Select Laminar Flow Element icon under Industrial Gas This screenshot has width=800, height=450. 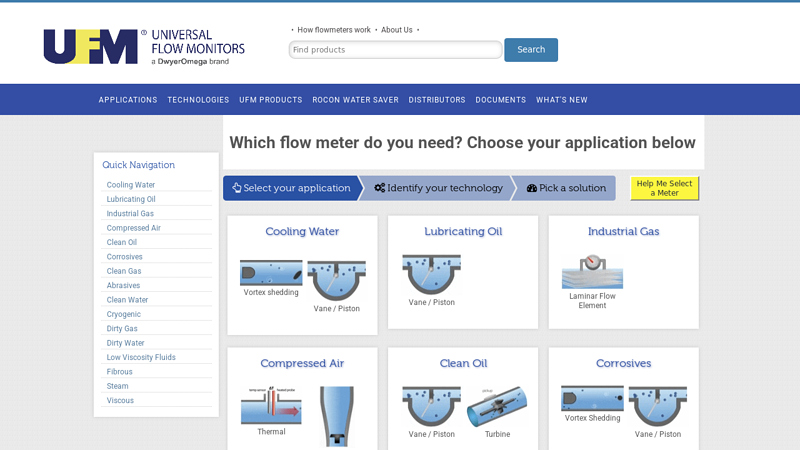point(592,271)
